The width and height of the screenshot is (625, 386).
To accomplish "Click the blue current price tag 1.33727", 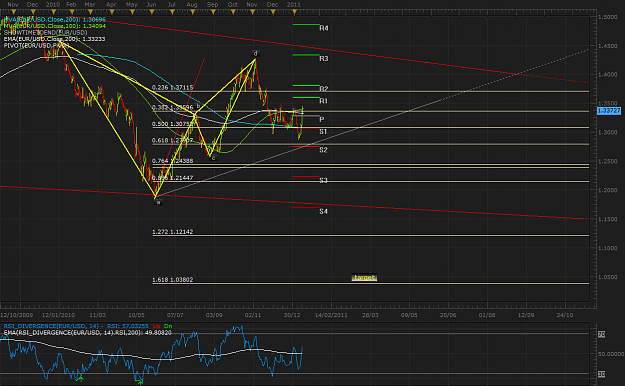I will point(609,110).
